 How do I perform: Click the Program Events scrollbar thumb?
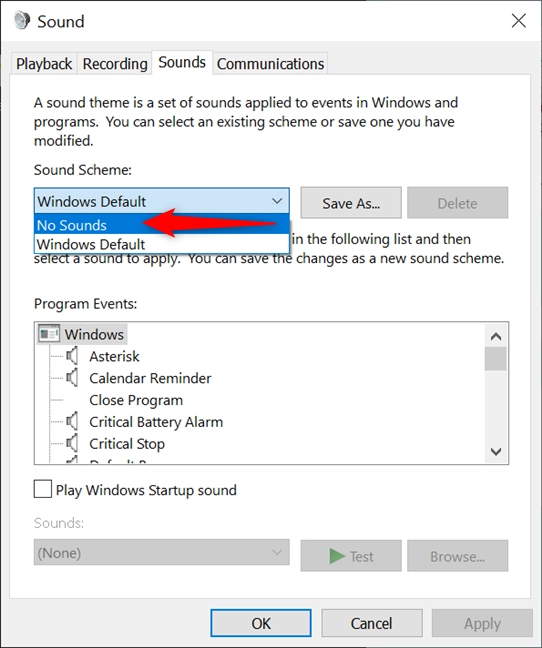tap(496, 359)
